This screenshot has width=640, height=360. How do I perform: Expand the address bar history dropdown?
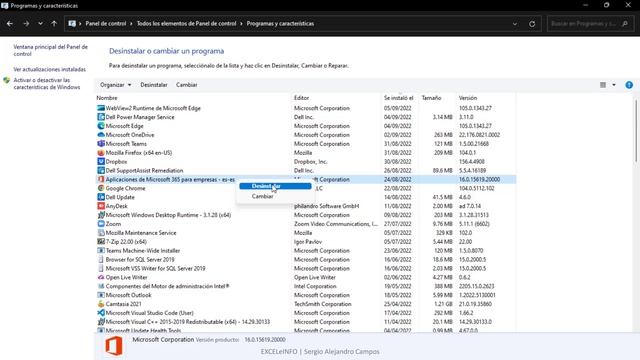[x=515, y=24]
